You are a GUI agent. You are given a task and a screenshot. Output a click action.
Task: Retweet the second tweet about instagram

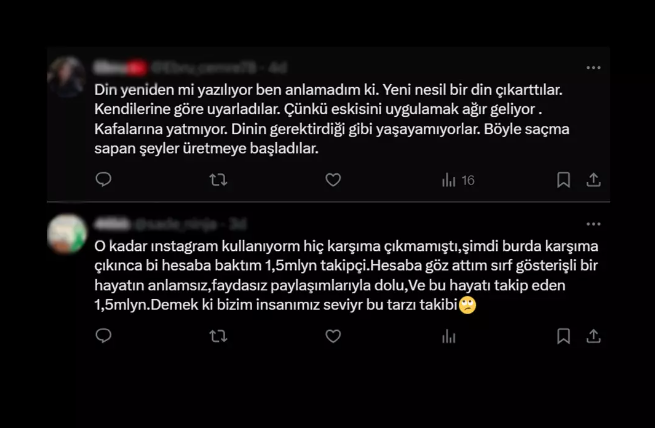click(218, 336)
